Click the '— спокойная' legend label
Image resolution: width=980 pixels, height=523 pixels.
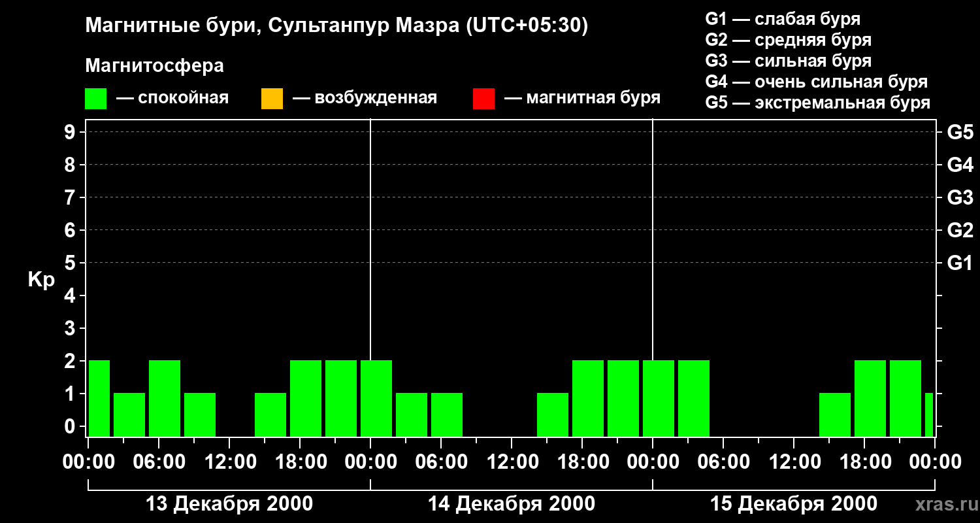coord(172,98)
